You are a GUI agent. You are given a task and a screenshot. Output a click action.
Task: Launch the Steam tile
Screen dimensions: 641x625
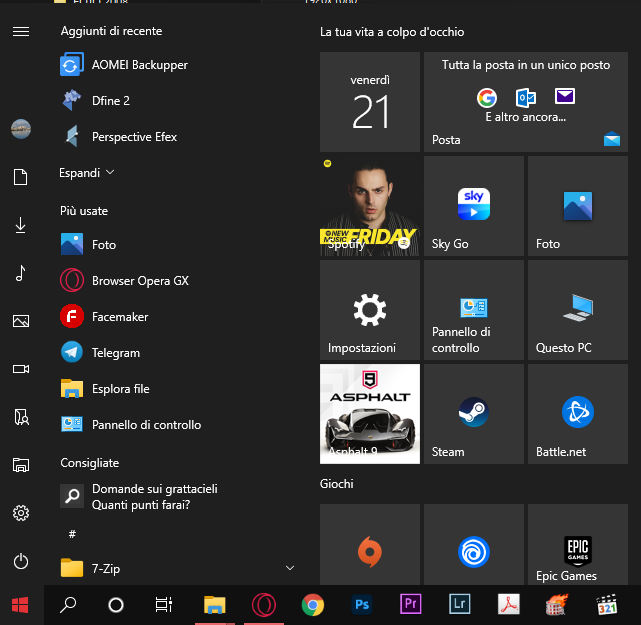tap(474, 414)
